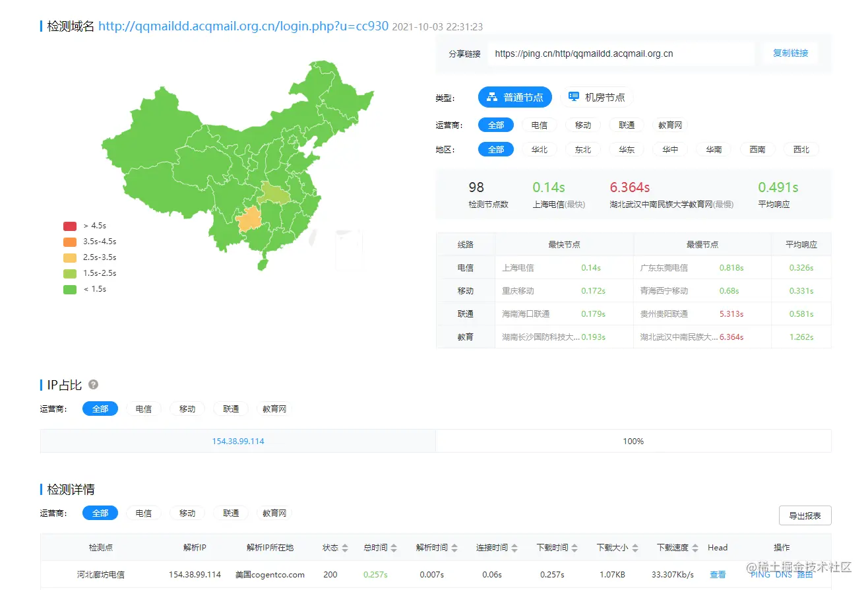Click the light-green Hubei province on map
868x590 pixels.
click(274, 193)
